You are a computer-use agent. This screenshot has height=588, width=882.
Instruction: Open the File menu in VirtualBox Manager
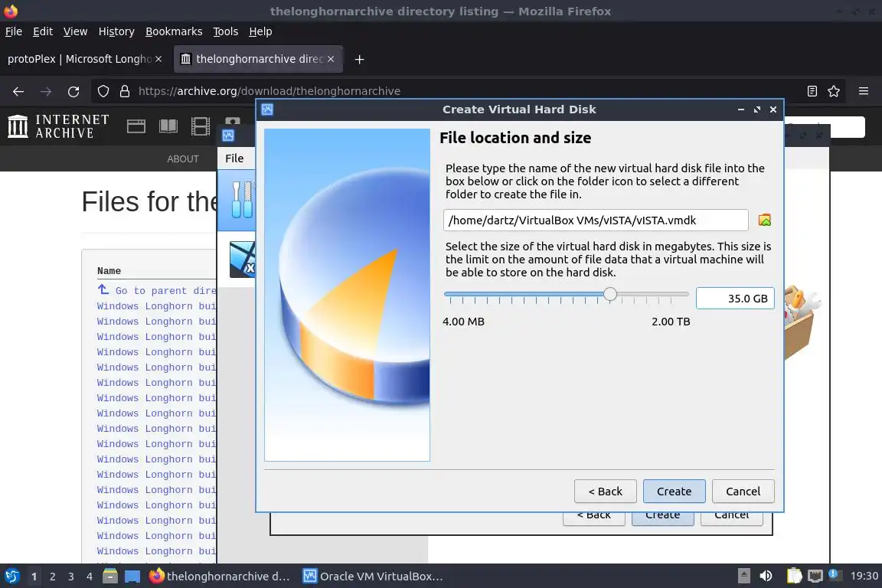coord(234,158)
